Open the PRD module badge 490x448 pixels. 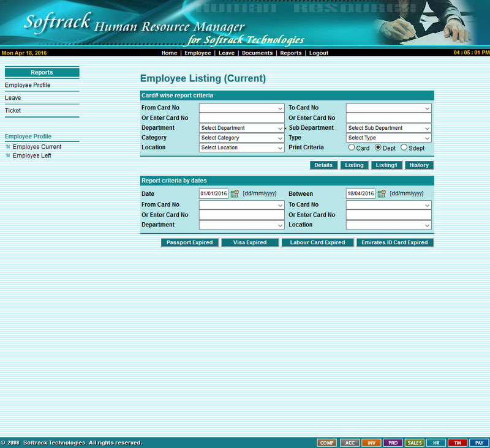pyautogui.click(x=393, y=442)
